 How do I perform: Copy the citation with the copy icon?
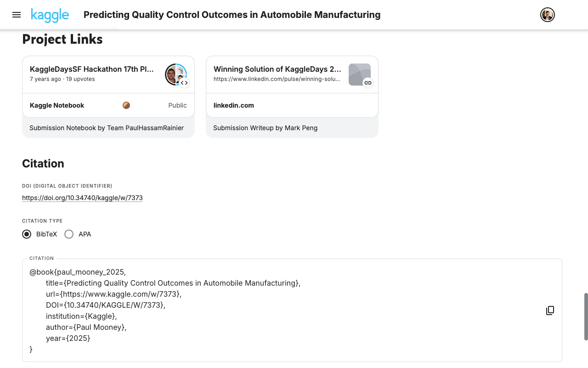click(x=550, y=310)
